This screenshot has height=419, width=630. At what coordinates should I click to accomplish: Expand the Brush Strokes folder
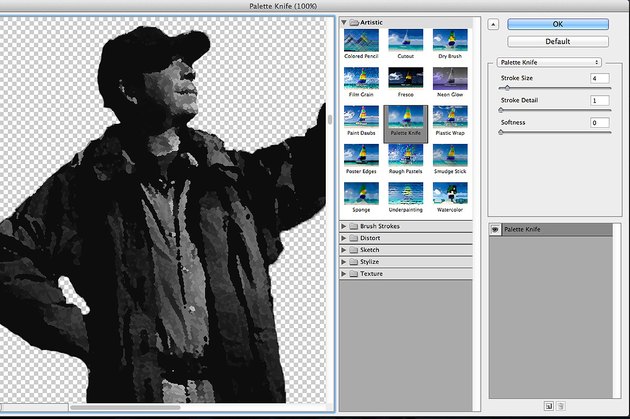(344, 226)
